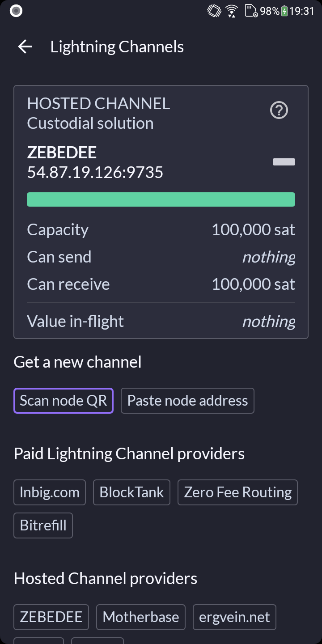322x644 pixels.
Task: Tap the back arrow icon
Action: point(25,47)
